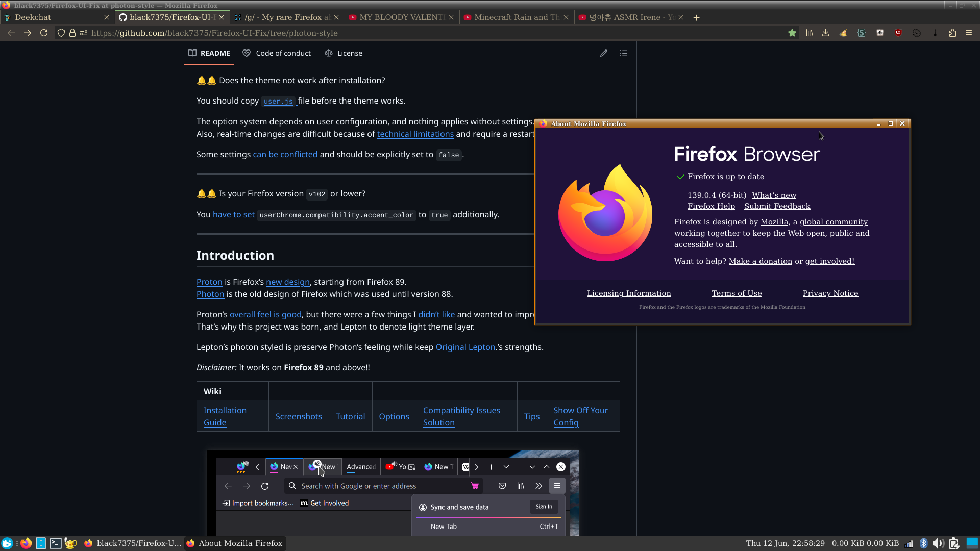The image size is (980, 551).
Task: Open a new tab with plus button
Action: [x=696, y=17]
